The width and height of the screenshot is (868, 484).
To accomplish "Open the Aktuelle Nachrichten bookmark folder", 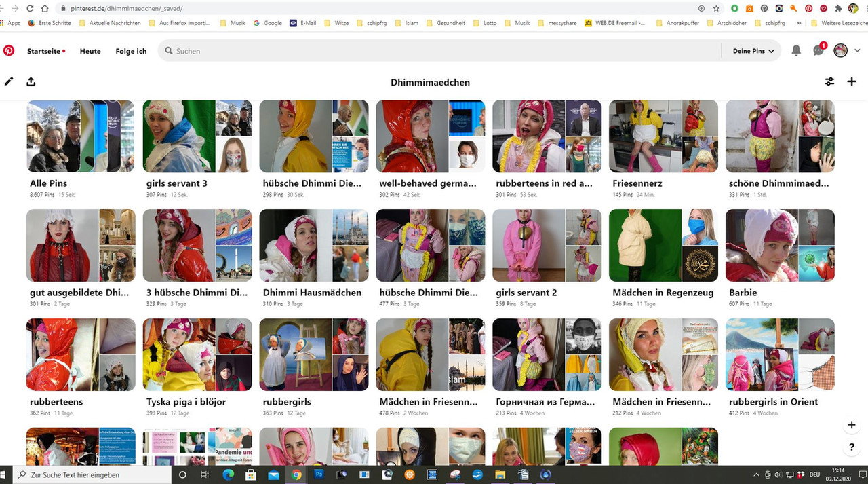I will 110,23.
